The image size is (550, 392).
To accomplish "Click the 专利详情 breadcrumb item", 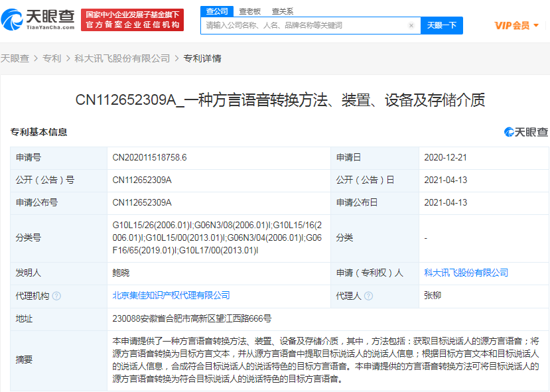I will (202, 58).
